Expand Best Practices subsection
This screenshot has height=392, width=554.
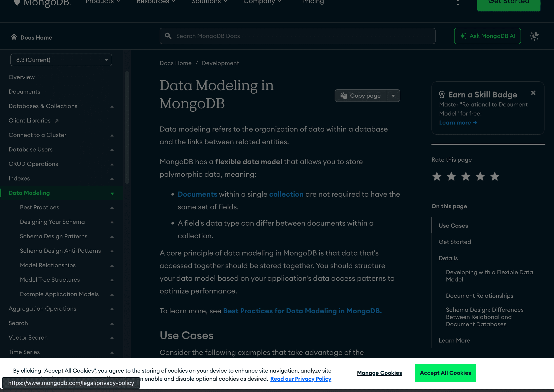point(112,208)
